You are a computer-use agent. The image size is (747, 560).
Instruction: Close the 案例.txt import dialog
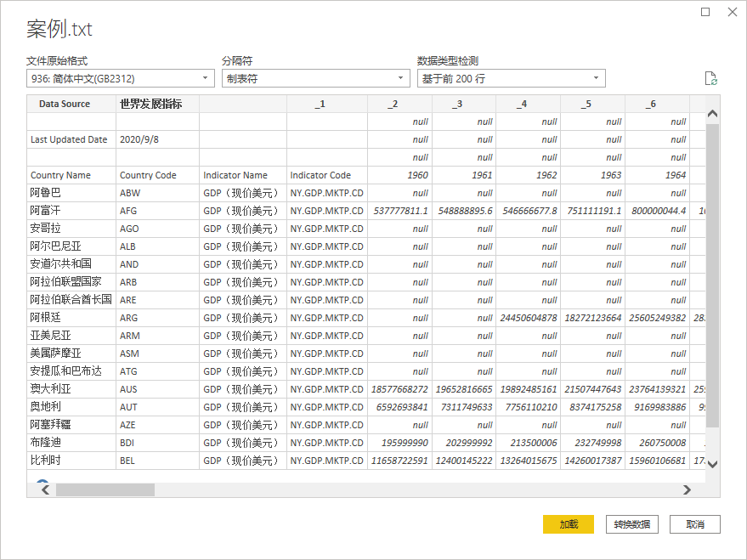click(x=732, y=12)
